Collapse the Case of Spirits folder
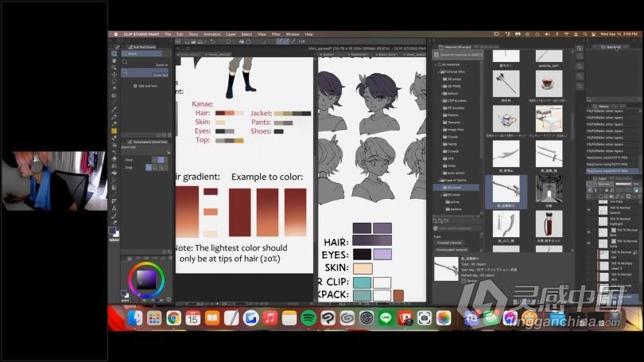This screenshot has height=362, width=644. tap(440, 181)
